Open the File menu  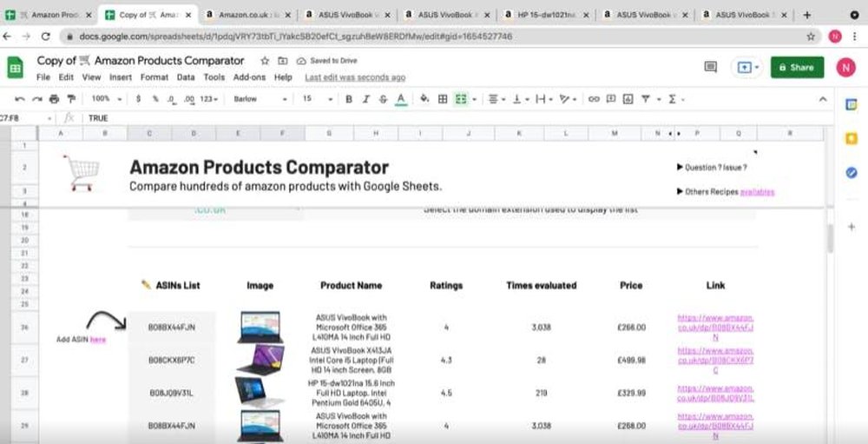pyautogui.click(x=43, y=77)
